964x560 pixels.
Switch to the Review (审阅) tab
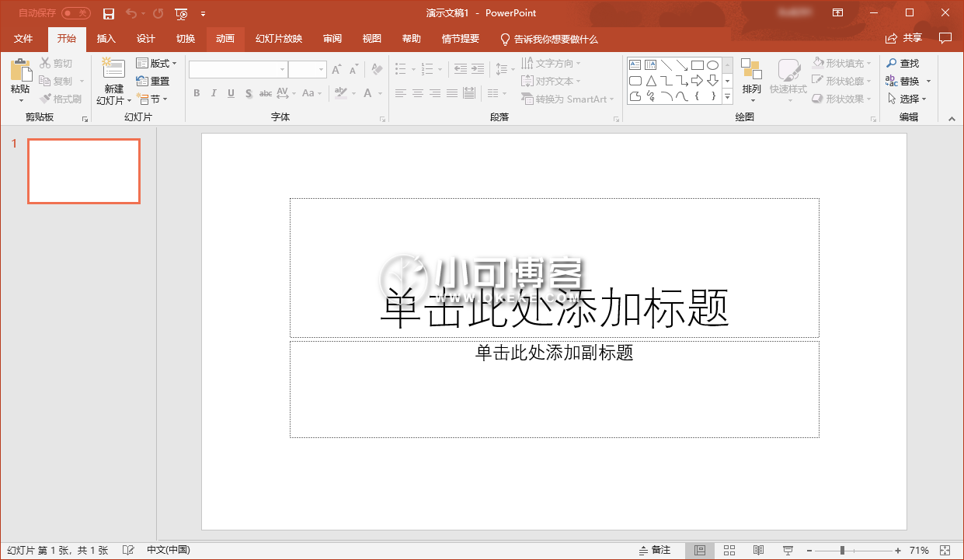tap(332, 39)
